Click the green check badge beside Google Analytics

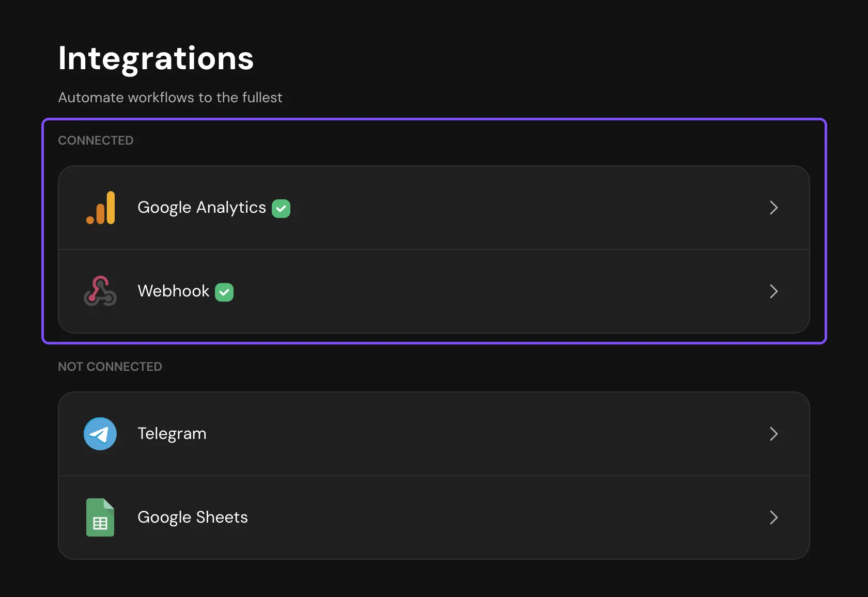(281, 209)
